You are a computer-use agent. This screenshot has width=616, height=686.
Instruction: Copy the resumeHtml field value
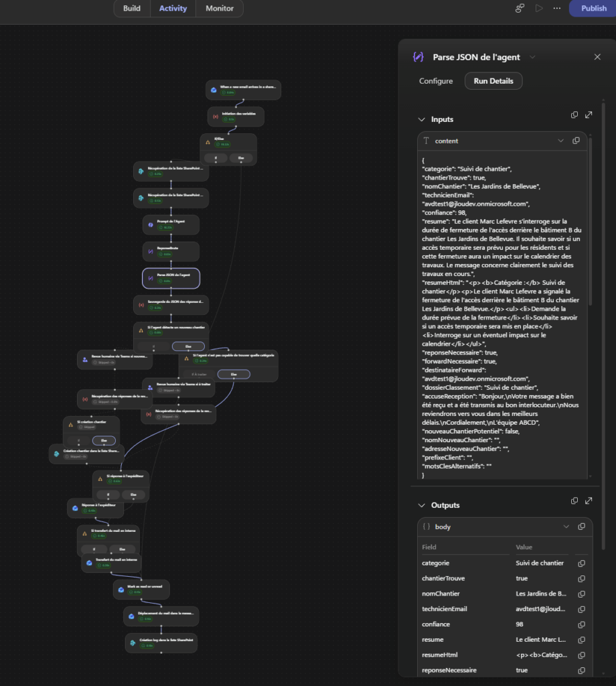[581, 655]
